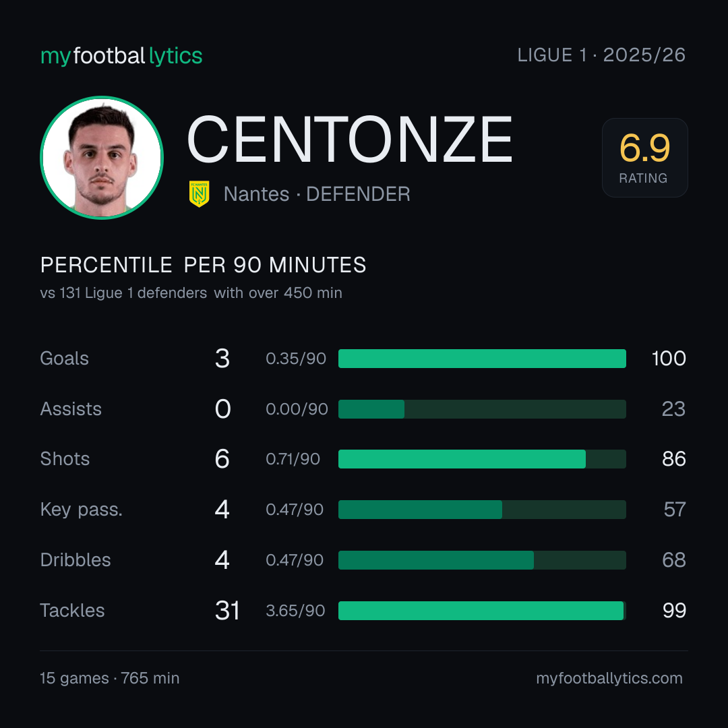Click the Assists percentile bar
The image size is (728, 728).
(482, 409)
